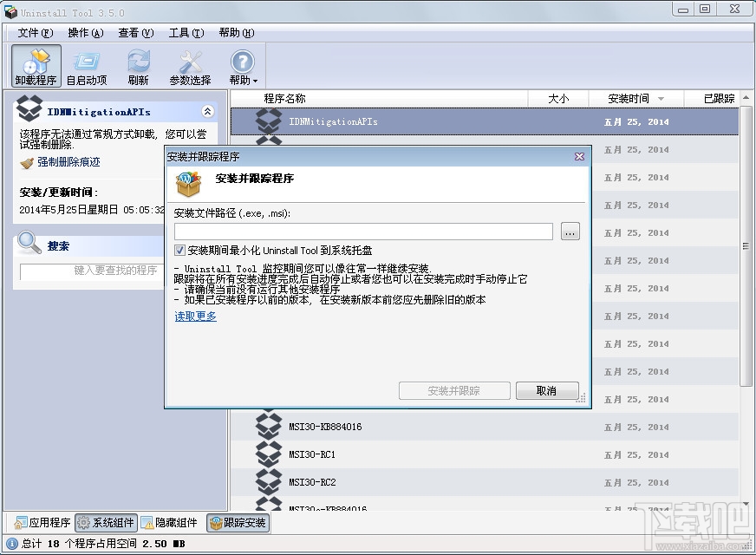Collapse the IDNMitigationAPIs info panel chevron
Screen dimensions: 756x555
pos(207,111)
